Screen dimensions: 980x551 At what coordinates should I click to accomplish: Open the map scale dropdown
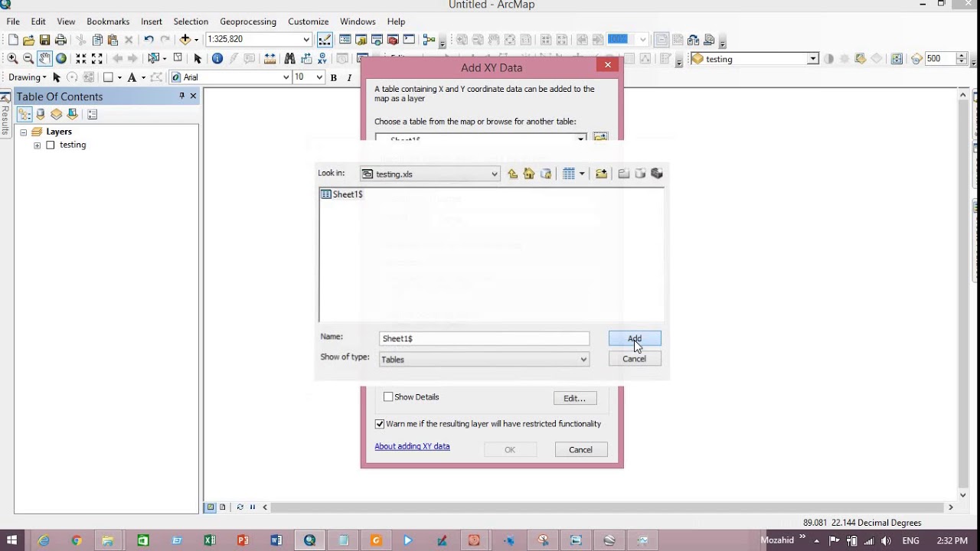click(306, 40)
